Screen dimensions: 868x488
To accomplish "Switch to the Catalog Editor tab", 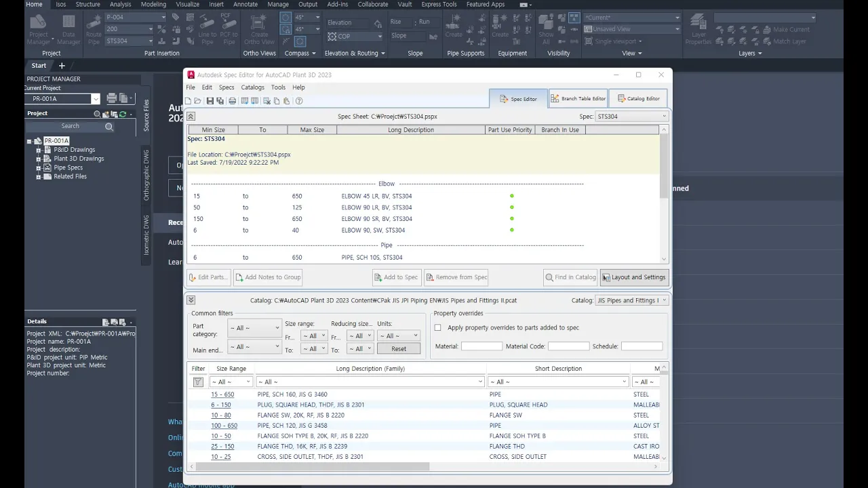I will [638, 98].
